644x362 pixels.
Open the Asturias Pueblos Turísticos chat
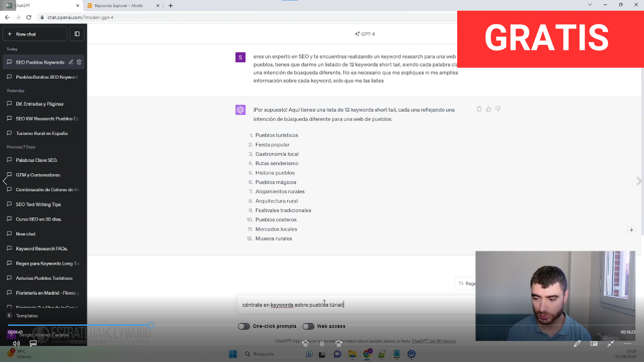[x=44, y=278]
